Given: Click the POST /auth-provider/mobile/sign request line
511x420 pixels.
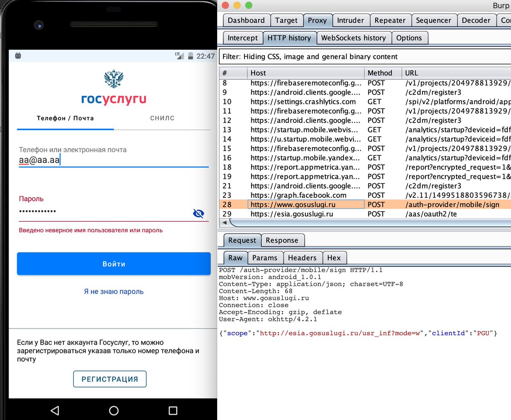Looking at the screenshot, I should pos(301,270).
